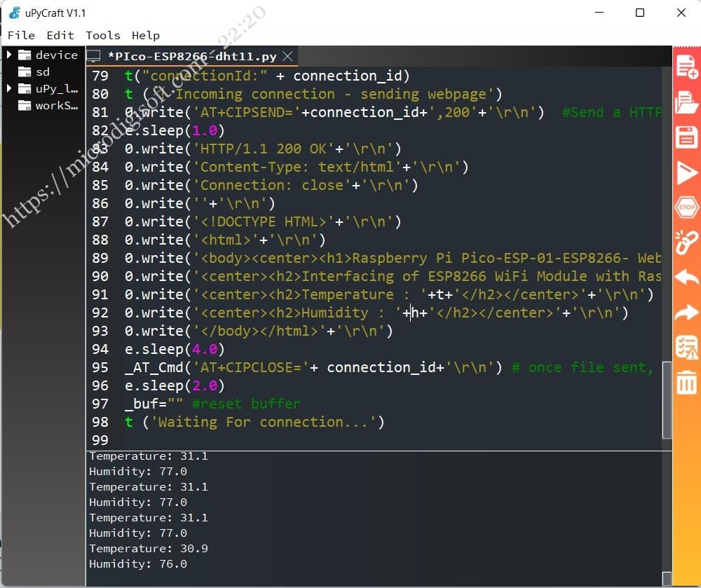Toggle the board connection link icon
The height and width of the screenshot is (588, 701).
686,242
